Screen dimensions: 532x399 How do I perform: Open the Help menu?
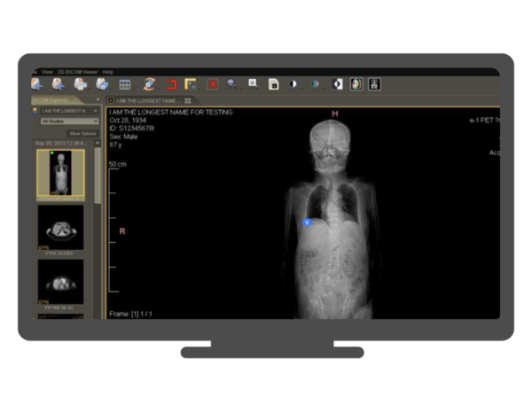pyautogui.click(x=107, y=72)
